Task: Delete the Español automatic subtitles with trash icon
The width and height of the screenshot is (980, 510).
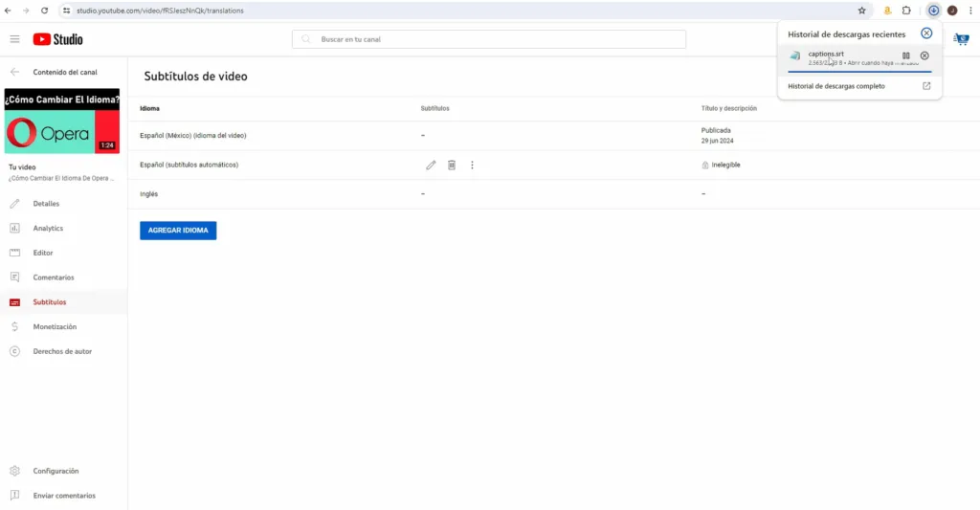Action: [452, 165]
